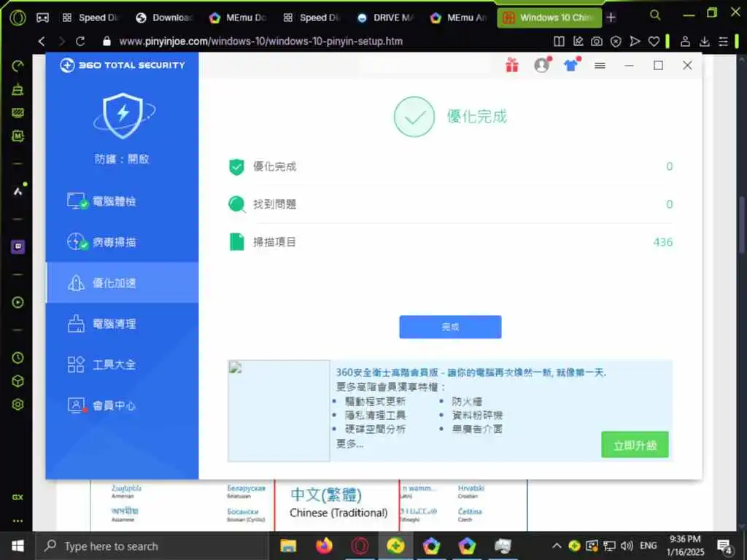Select 病毒掃描 in the sidebar
Screen dimensions: 747x560
point(122,242)
